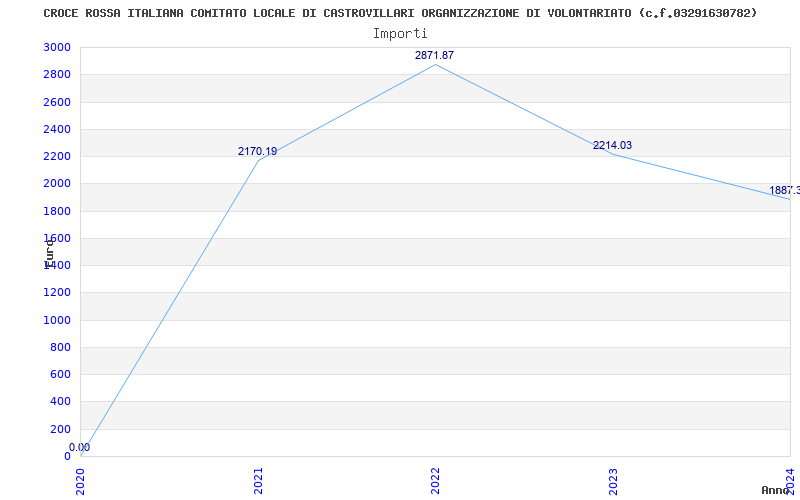Click the line vertex at 2023

pos(613,154)
